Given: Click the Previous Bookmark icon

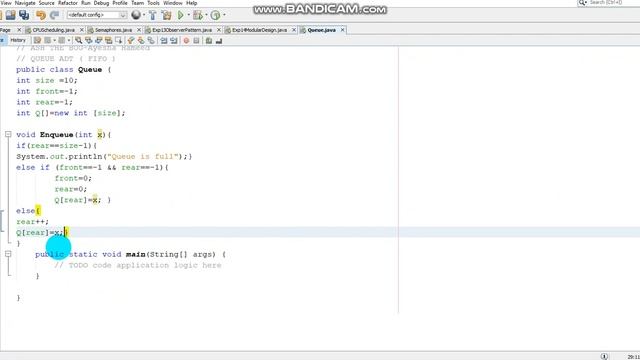Looking at the screenshot, I should 131,40.
